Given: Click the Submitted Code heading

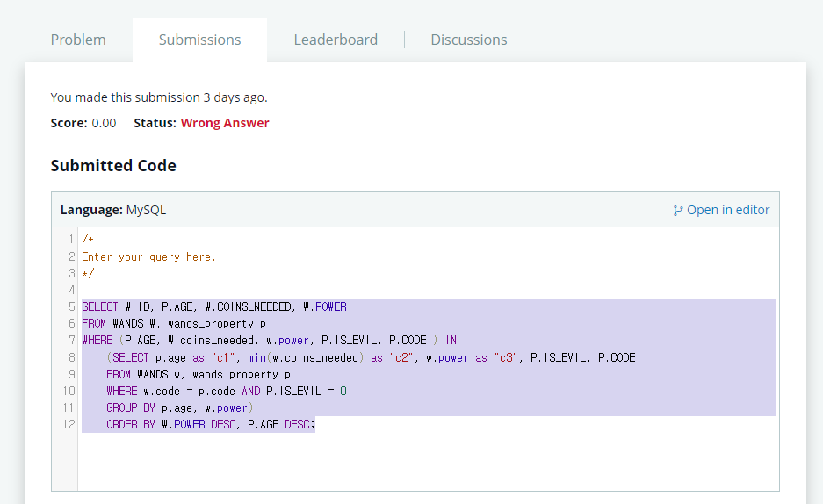Looking at the screenshot, I should click(113, 166).
